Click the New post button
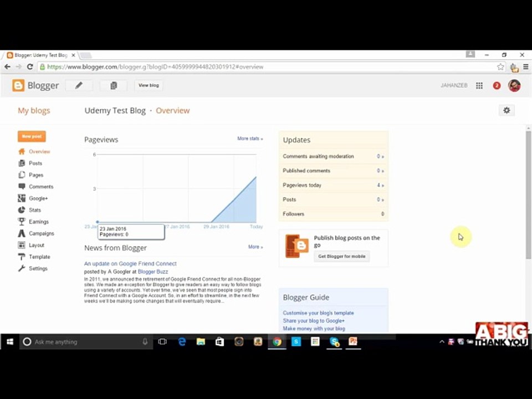The image size is (532, 399). click(32, 136)
